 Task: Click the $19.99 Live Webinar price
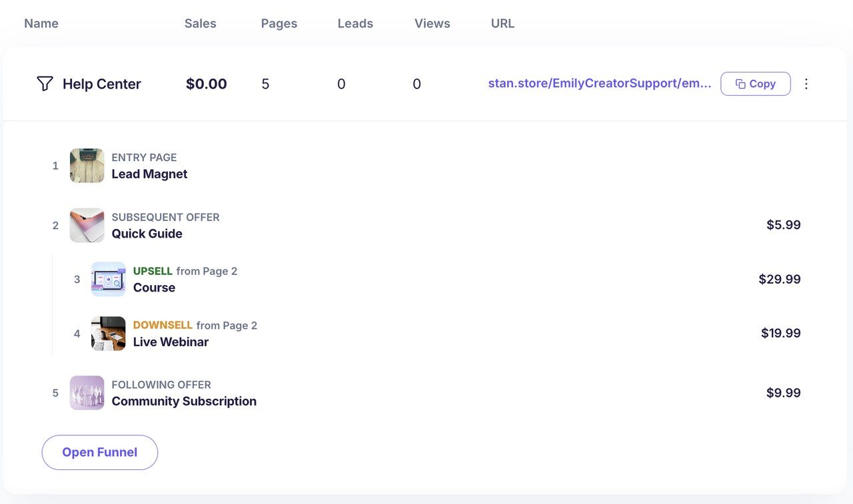point(781,333)
